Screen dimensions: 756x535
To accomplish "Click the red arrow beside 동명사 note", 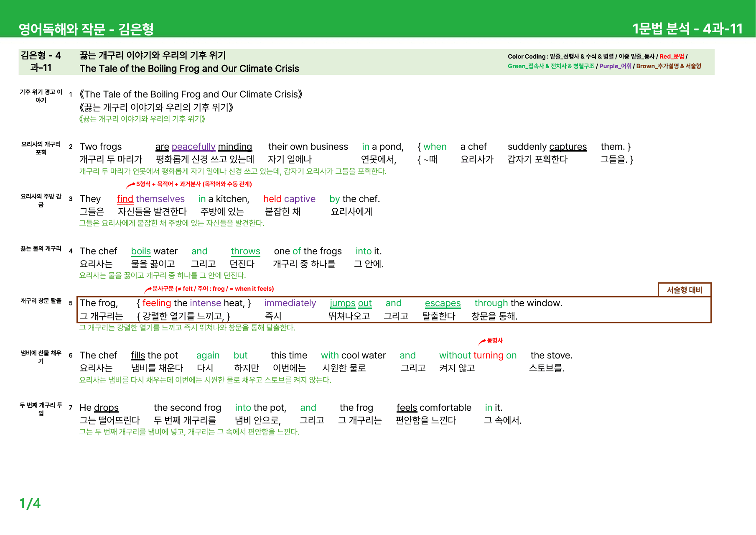I will coord(482,341).
